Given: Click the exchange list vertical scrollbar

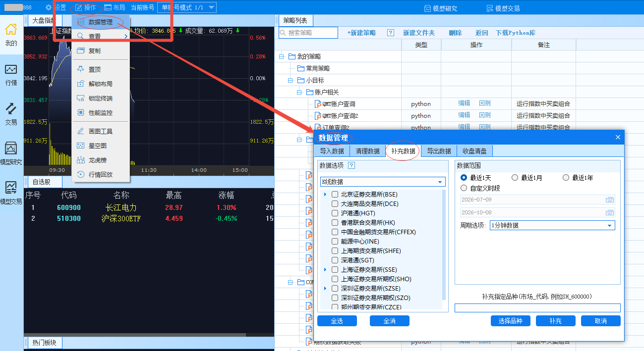Looking at the screenshot, I should [444, 245].
